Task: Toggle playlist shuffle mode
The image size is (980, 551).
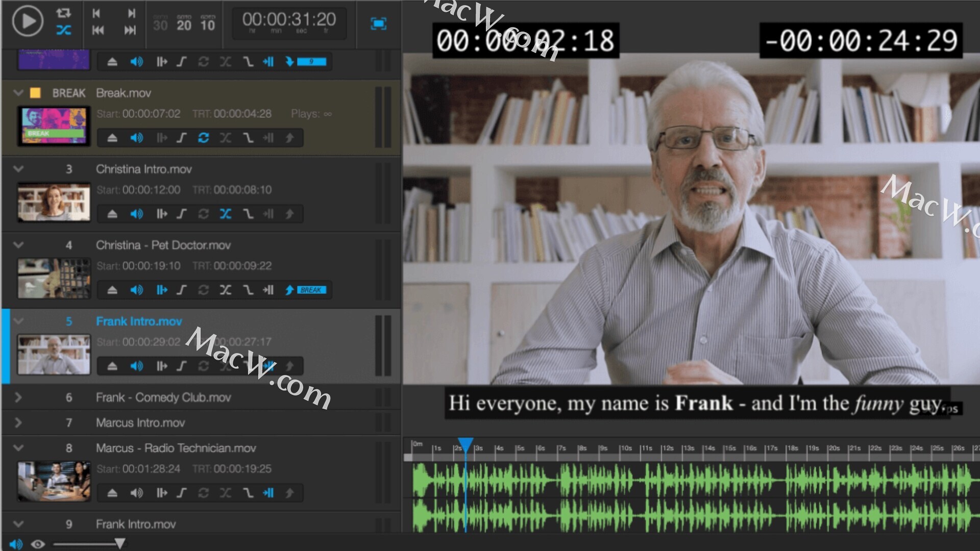Action: pos(63,30)
